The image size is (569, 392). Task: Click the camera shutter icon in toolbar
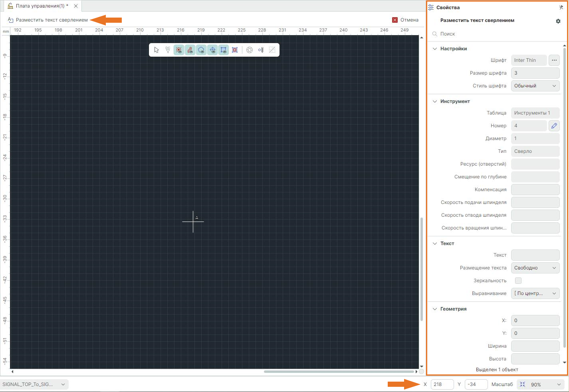coord(250,50)
